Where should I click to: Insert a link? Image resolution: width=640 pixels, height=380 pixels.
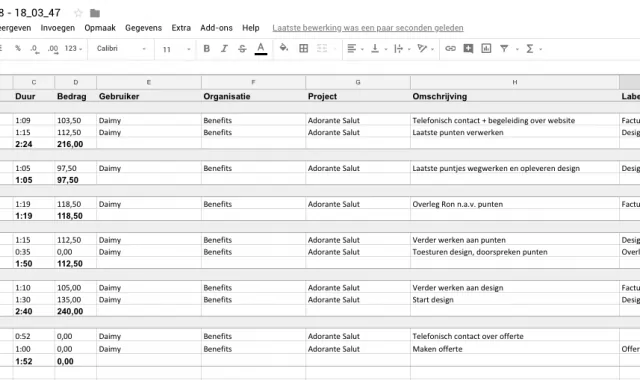pos(450,49)
